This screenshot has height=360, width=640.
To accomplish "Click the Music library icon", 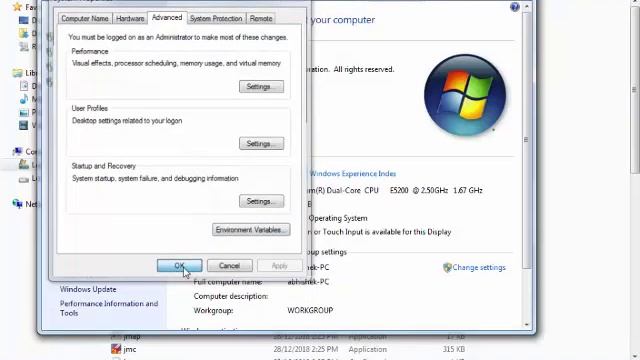I will [24, 99].
